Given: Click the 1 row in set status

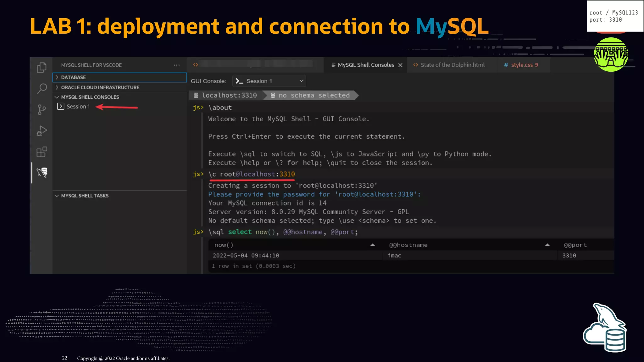Looking at the screenshot, I should point(253,266).
